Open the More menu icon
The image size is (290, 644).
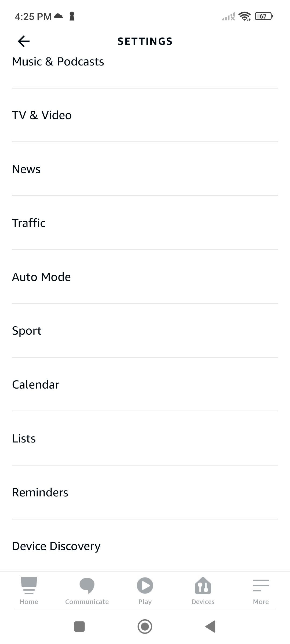[261, 585]
